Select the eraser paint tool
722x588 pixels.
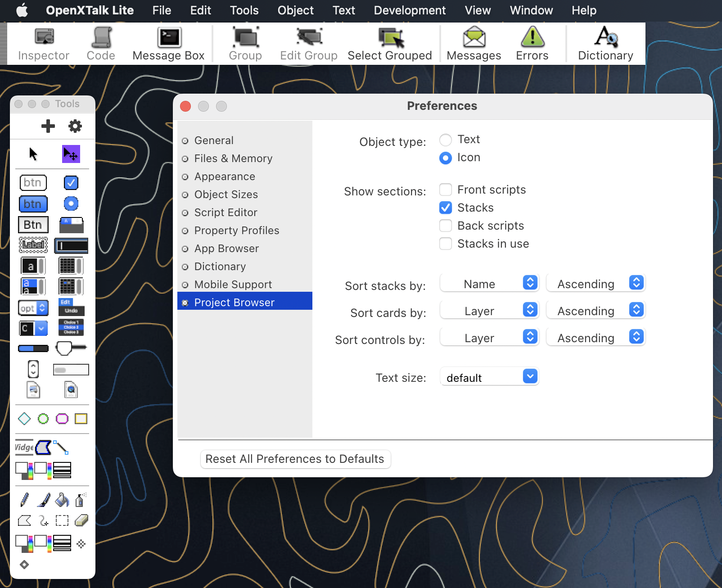81,520
